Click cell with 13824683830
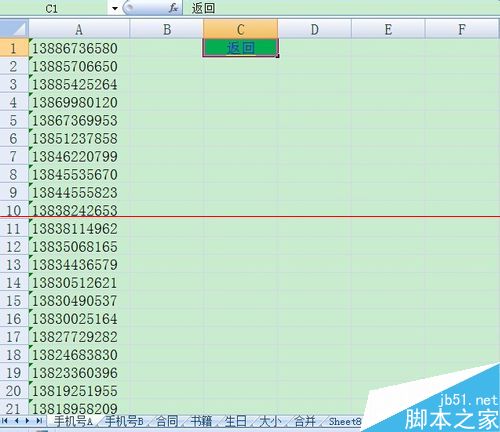500x432 pixels. pyautogui.click(x=79, y=355)
